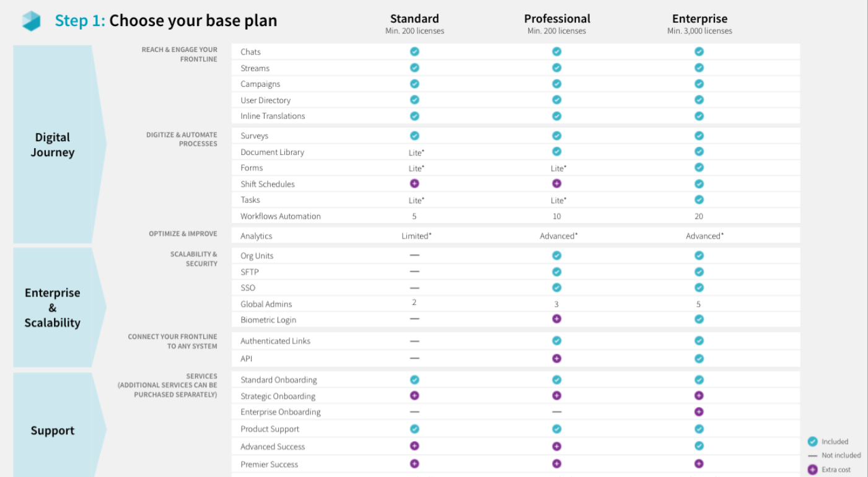Click the Strategic Onboarding extra cost icon under Standard
The width and height of the screenshot is (868, 477).
414,395
